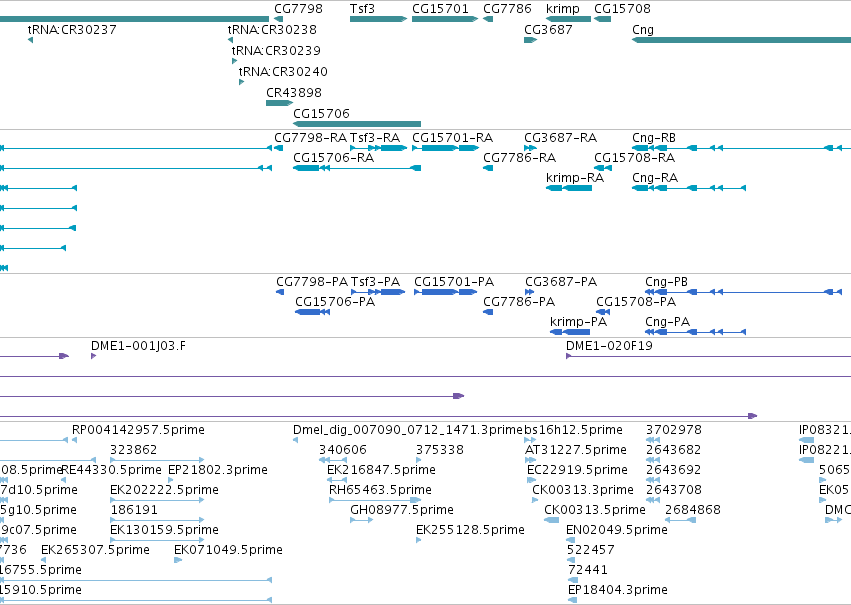
Task: Click EST EN02049.5prime
Action: [617, 530]
